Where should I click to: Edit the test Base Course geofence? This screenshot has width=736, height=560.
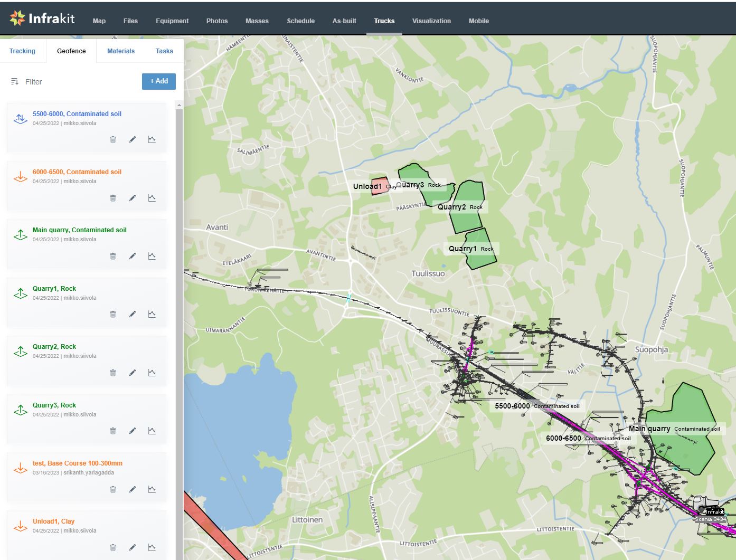pos(133,489)
